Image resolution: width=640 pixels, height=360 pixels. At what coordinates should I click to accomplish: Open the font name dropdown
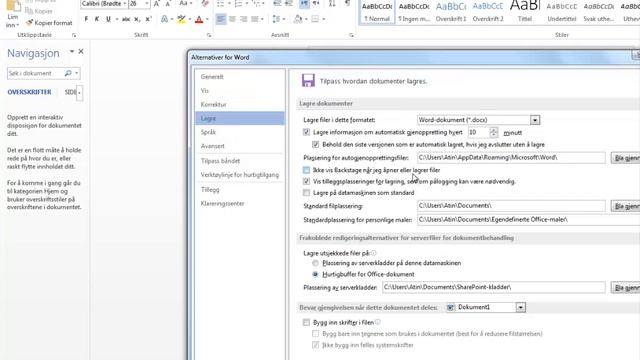pos(124,4)
